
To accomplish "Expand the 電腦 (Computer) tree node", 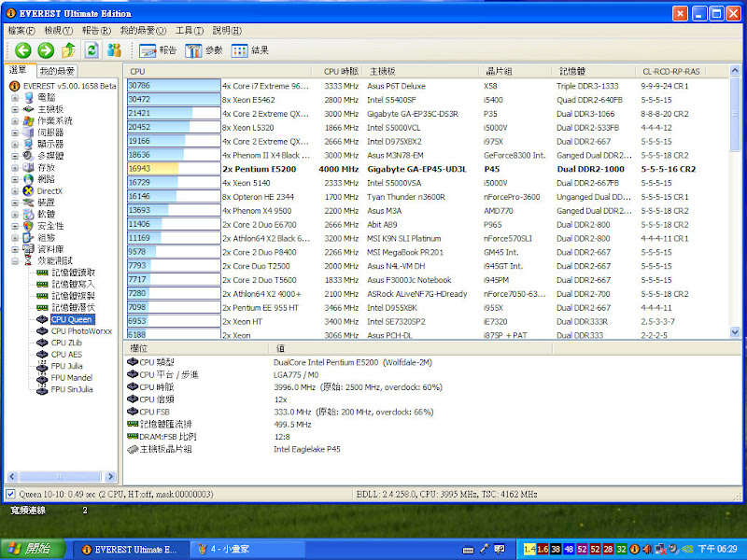I will point(15,97).
